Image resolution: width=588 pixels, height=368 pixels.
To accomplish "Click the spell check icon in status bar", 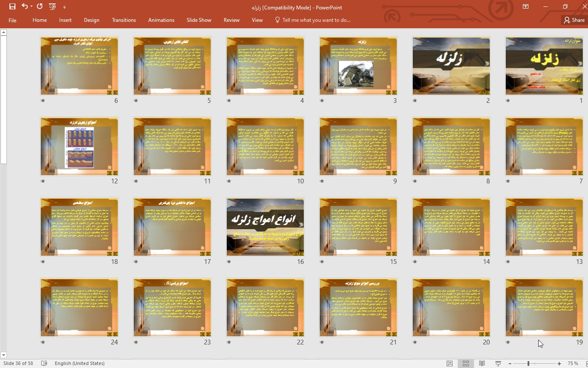I will (x=44, y=363).
